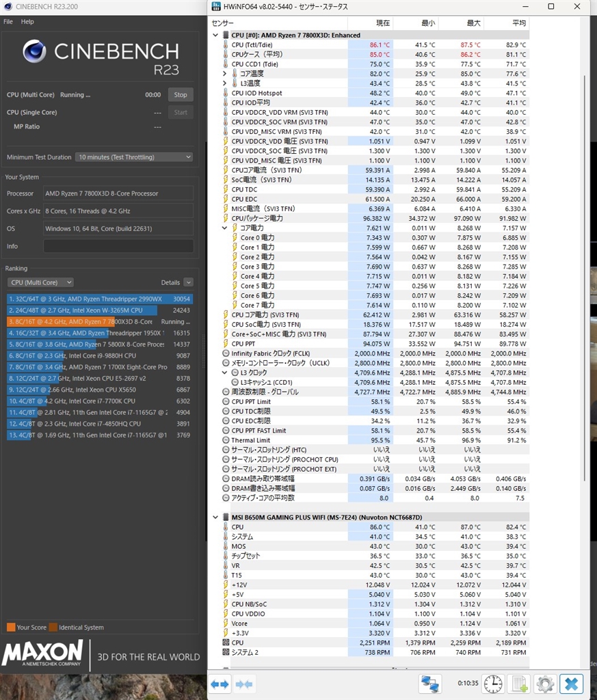Click the lightning icon next to Vcore
This screenshot has width=597, height=700.
[226, 623]
